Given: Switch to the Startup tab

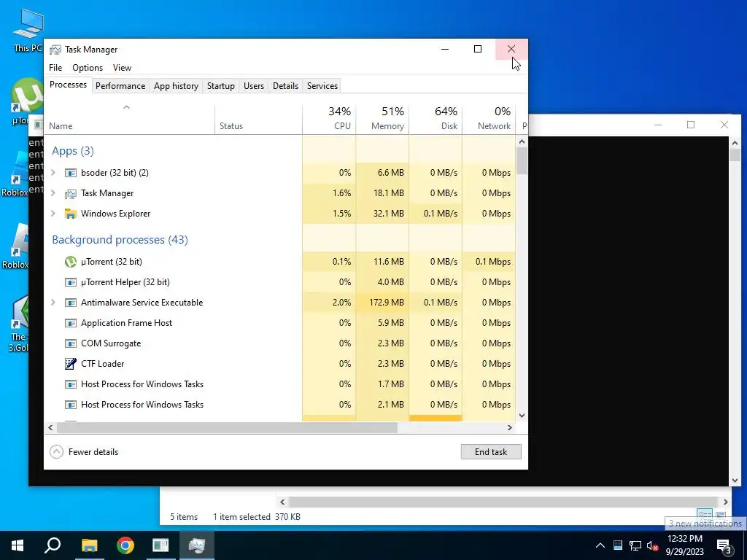Looking at the screenshot, I should (x=220, y=86).
